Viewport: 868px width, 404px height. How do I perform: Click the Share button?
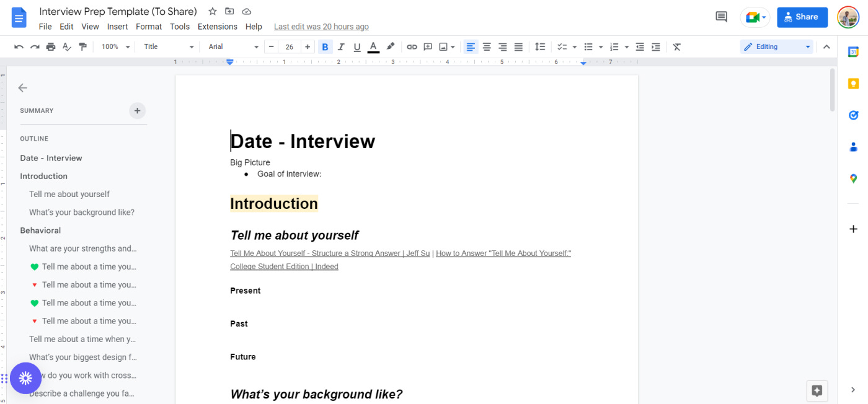[802, 17]
